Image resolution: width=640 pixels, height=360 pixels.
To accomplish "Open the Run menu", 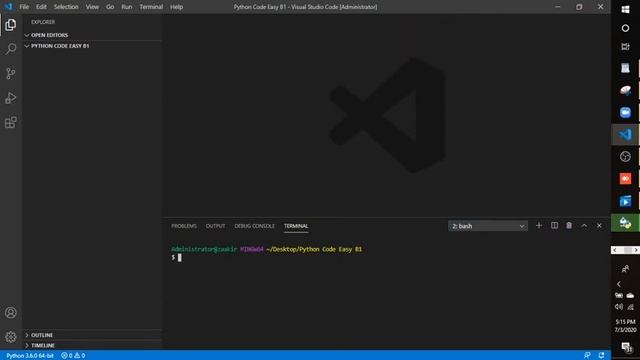I will coord(127,7).
